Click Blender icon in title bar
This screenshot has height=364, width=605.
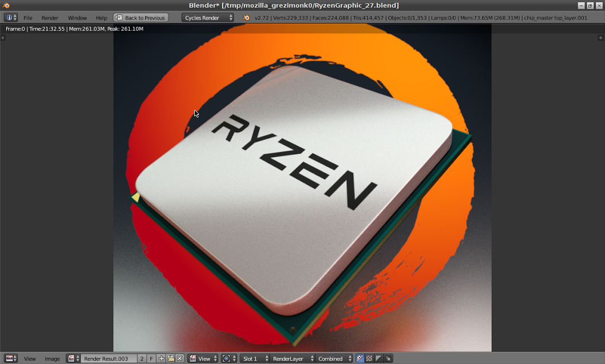tap(6, 6)
